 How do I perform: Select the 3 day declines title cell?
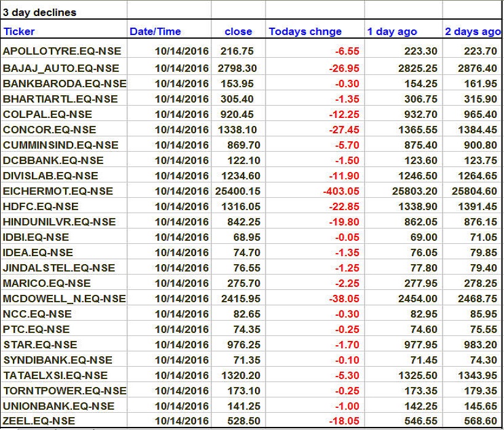[40, 12]
